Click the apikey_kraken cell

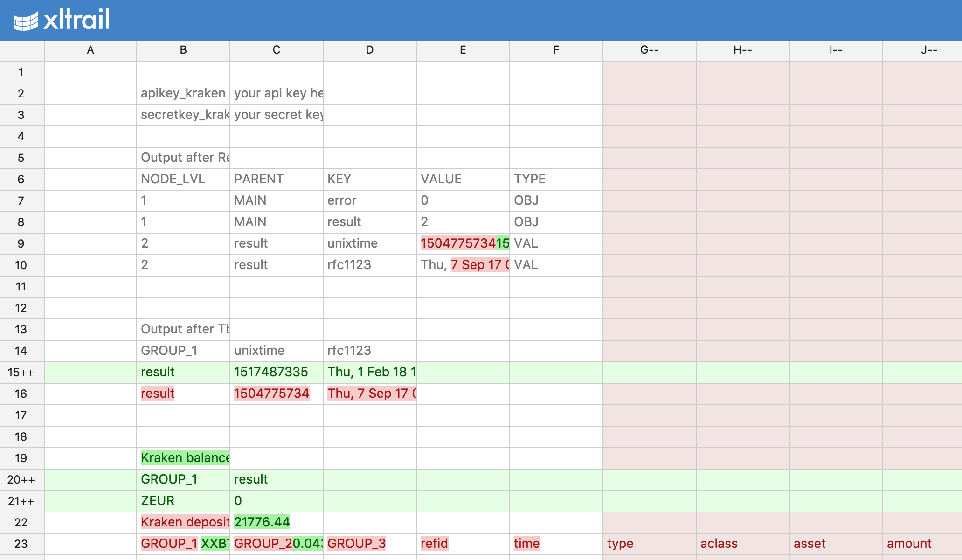[x=183, y=94]
